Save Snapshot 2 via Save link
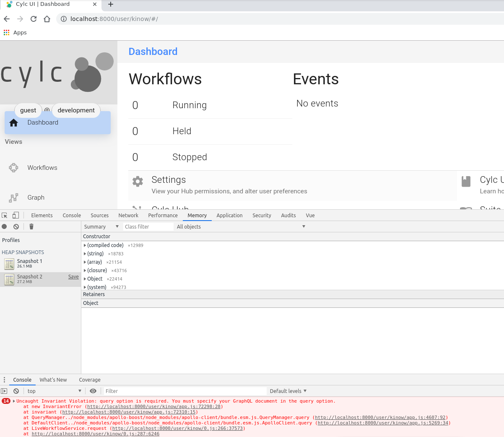504x437 pixels. (73, 276)
